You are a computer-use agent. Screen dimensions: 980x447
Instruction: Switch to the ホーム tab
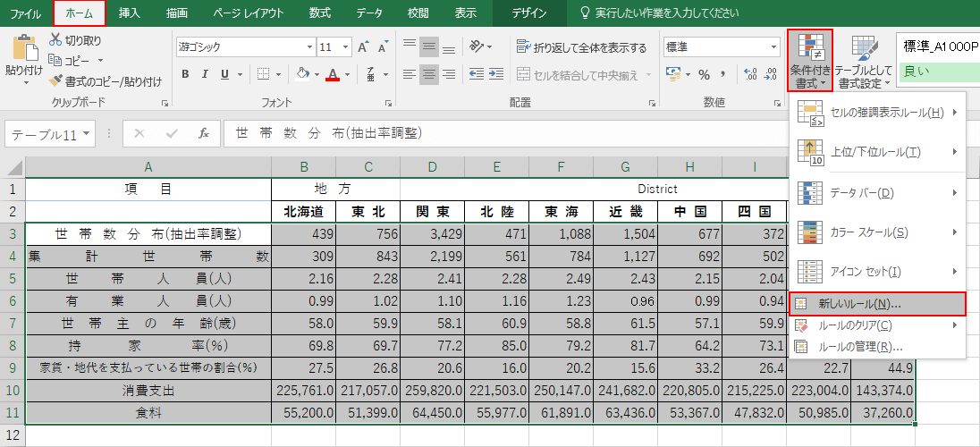pos(80,13)
